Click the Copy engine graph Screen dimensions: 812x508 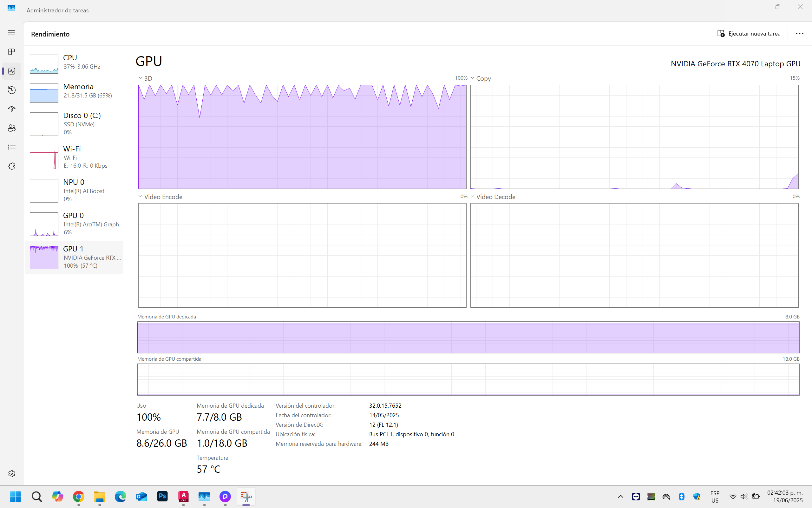pos(634,137)
